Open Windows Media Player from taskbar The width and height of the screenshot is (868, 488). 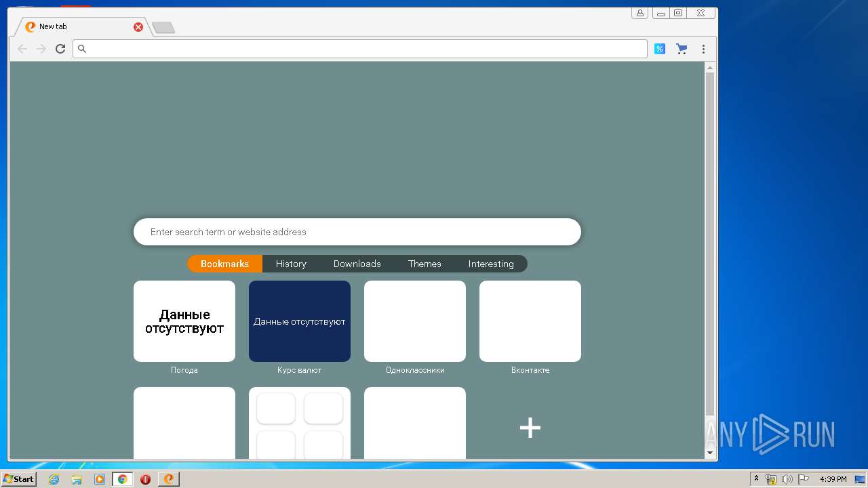click(100, 479)
